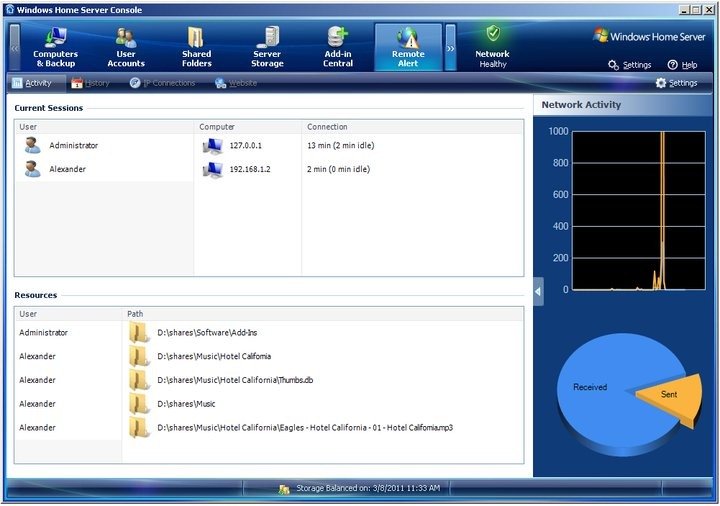Sort sessions by Computer column header
Image resolution: width=720 pixels, height=506 pixels.
coord(248,127)
